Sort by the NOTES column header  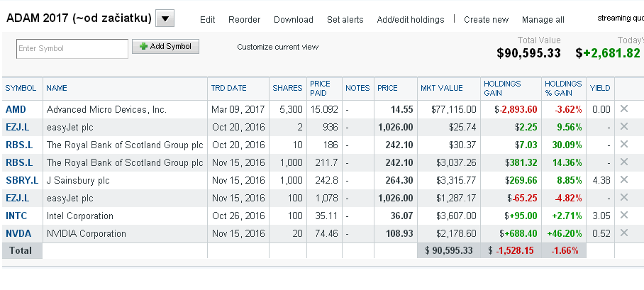pyautogui.click(x=357, y=88)
